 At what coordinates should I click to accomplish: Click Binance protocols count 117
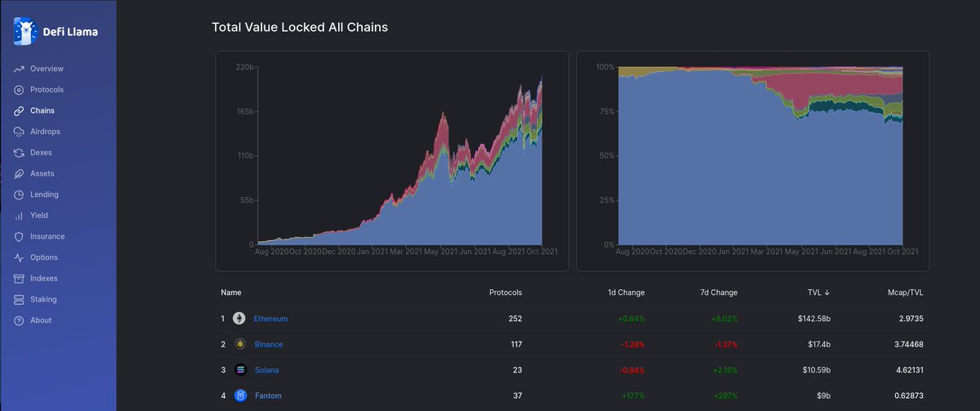tap(515, 344)
